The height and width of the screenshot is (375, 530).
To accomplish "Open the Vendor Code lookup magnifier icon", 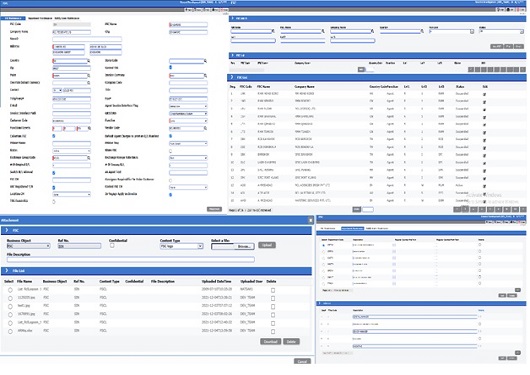I will 205,128.
